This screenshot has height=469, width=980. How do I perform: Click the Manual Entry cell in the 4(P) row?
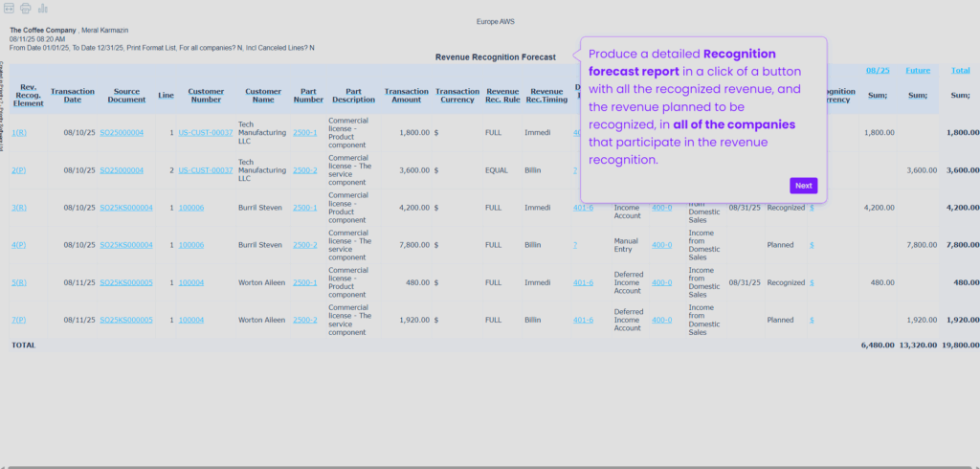coord(626,245)
